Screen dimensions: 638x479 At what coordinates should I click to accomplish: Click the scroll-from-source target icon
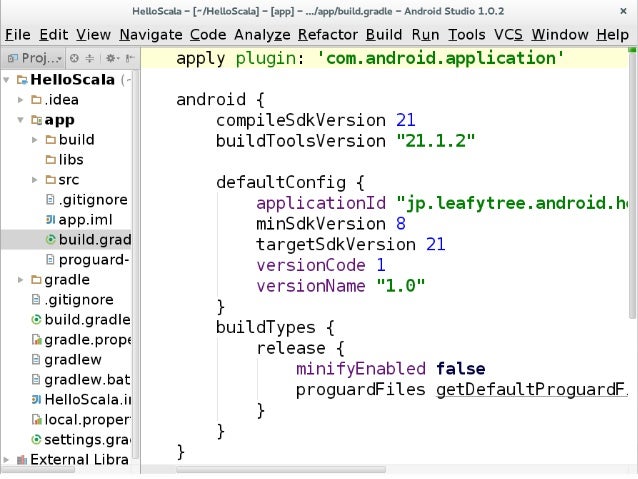74,59
